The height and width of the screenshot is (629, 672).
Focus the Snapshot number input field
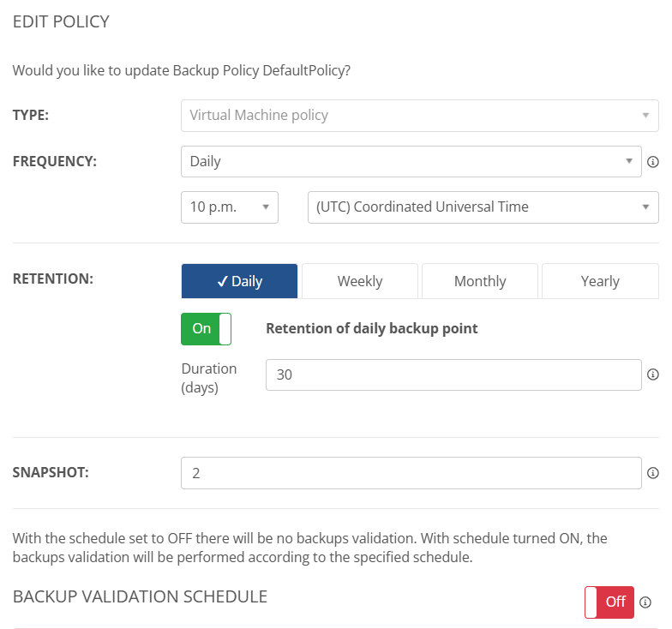click(x=411, y=473)
